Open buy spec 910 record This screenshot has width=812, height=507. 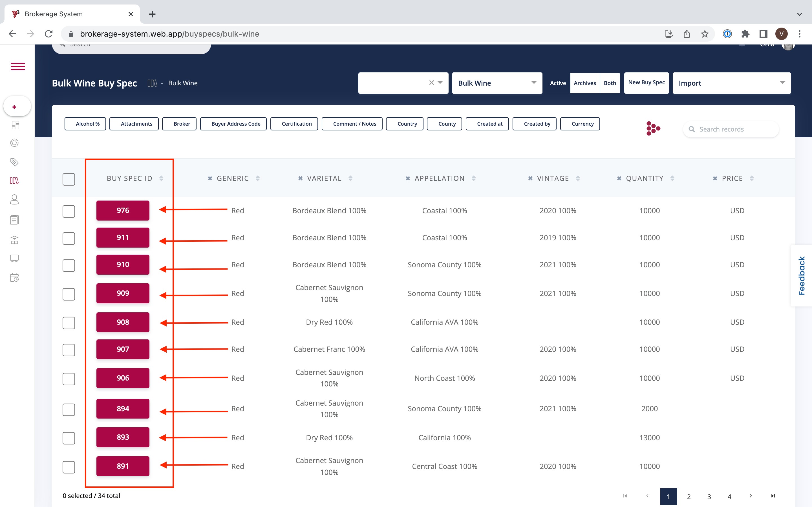click(x=123, y=264)
